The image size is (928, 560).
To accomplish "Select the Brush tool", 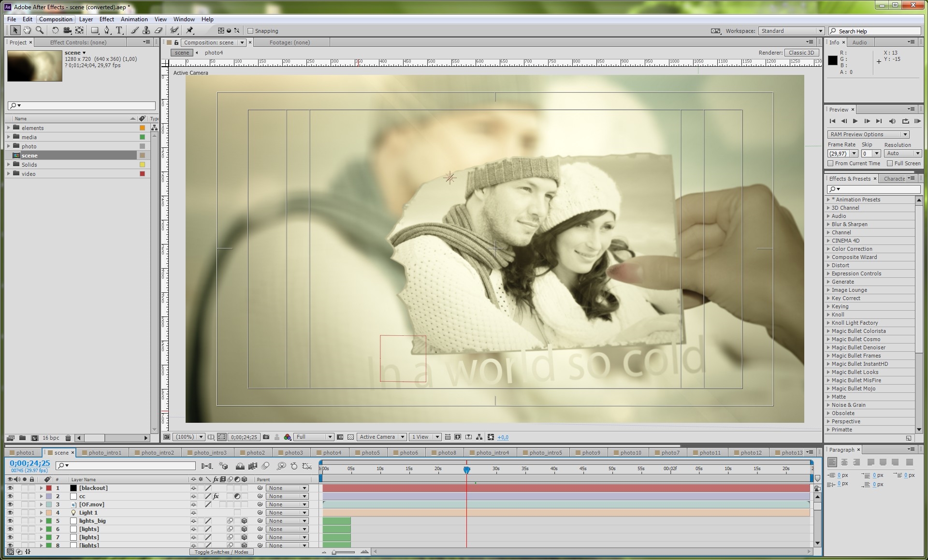I will tap(134, 30).
